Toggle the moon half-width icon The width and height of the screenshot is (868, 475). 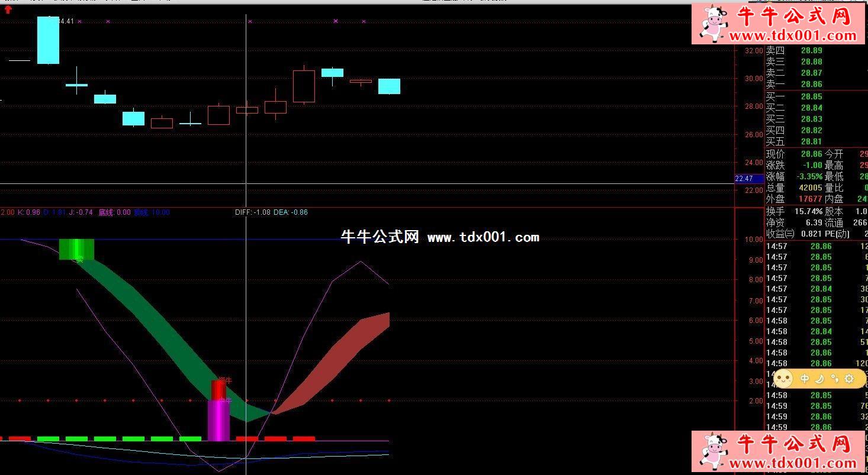point(820,379)
